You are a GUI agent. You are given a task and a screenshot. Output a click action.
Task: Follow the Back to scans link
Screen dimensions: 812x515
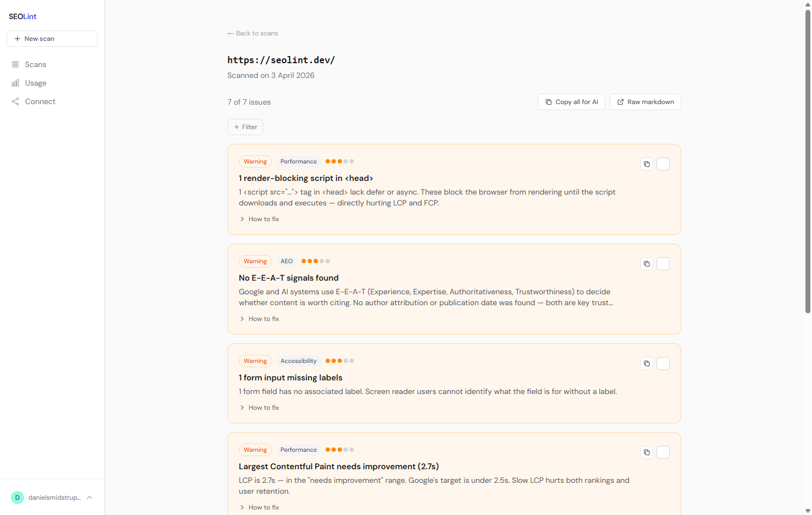(253, 33)
